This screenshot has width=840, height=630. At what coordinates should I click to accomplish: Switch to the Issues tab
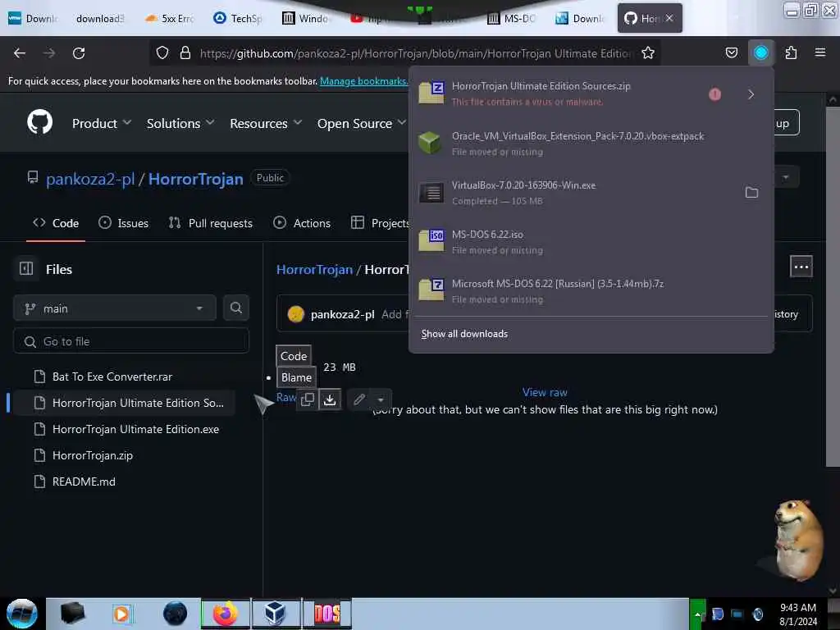click(x=124, y=223)
